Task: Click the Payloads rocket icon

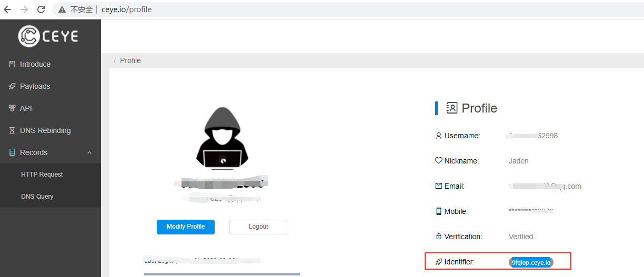Action: pyautogui.click(x=12, y=86)
